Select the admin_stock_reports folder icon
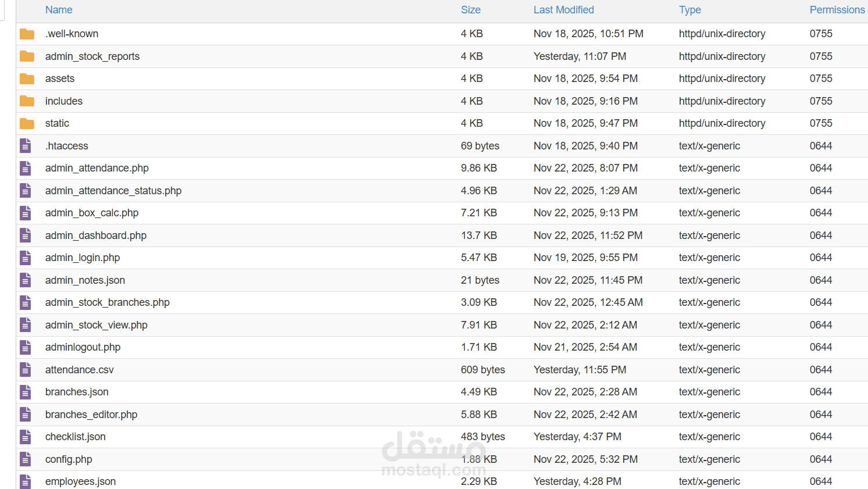 (27, 56)
